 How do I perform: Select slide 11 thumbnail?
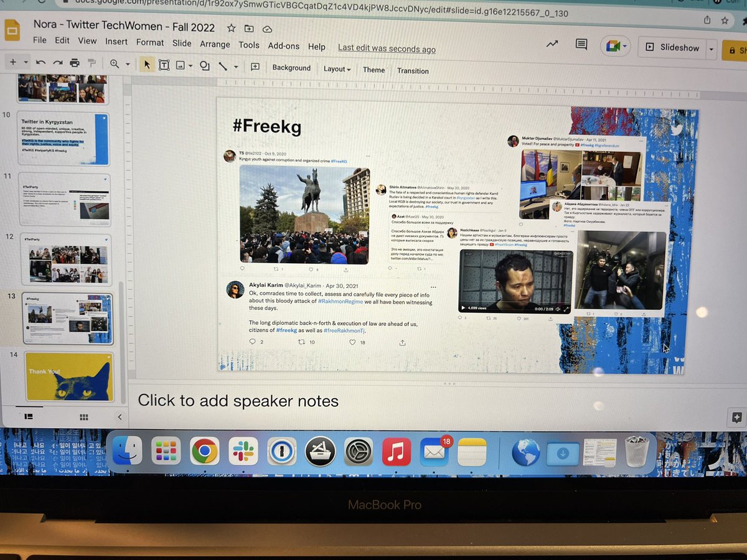point(65,199)
